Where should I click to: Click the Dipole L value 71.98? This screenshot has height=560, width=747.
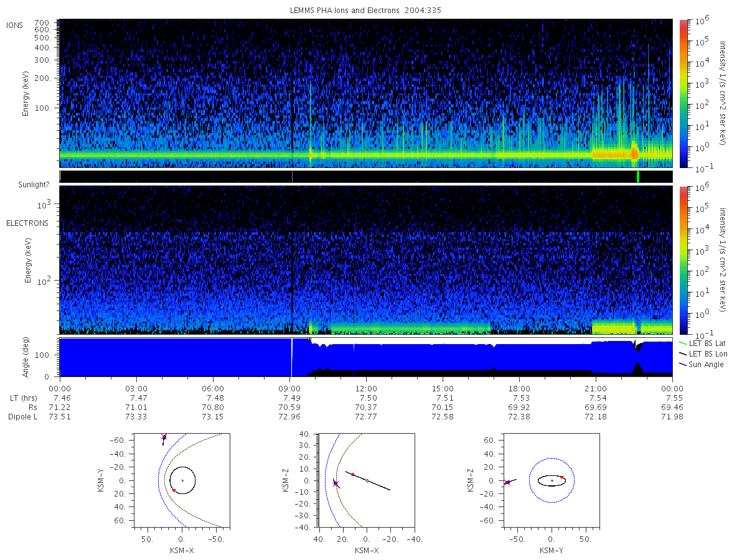(x=672, y=416)
